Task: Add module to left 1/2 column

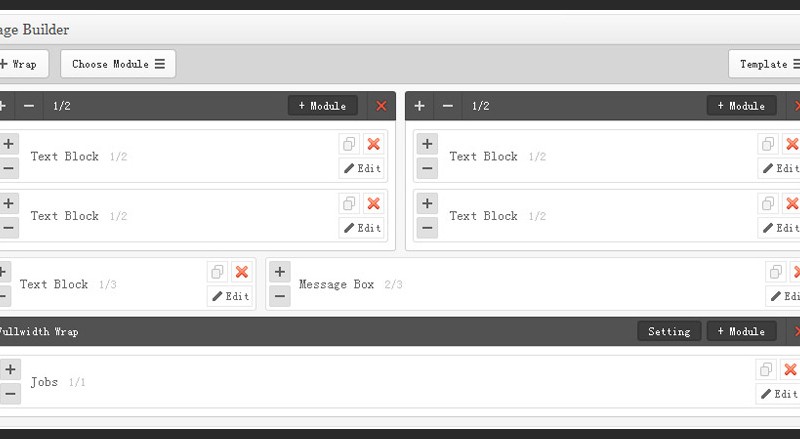Action: [x=322, y=106]
